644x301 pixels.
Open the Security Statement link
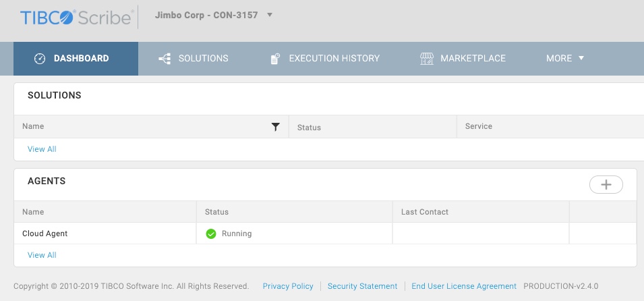click(362, 286)
